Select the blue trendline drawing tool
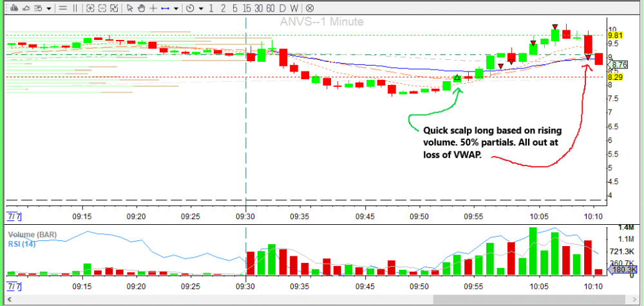Image resolution: width=644 pixels, height=306 pixels. tap(165, 8)
